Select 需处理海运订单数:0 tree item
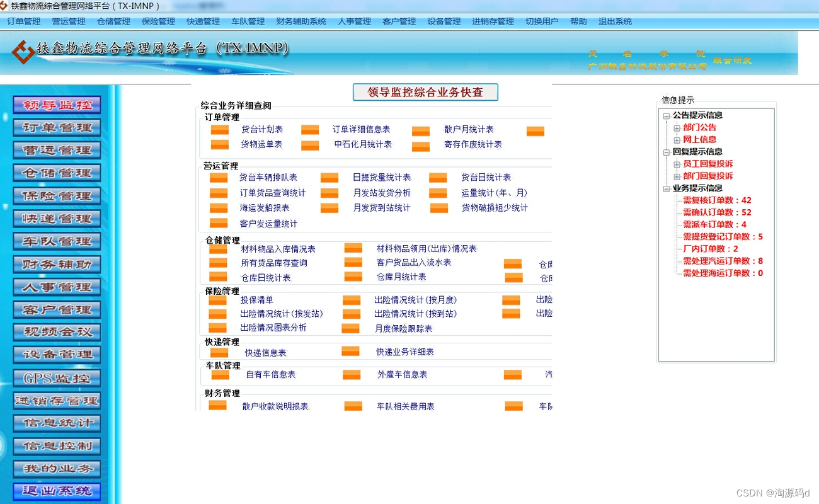Screen dimensions: 819x504 tap(723, 273)
